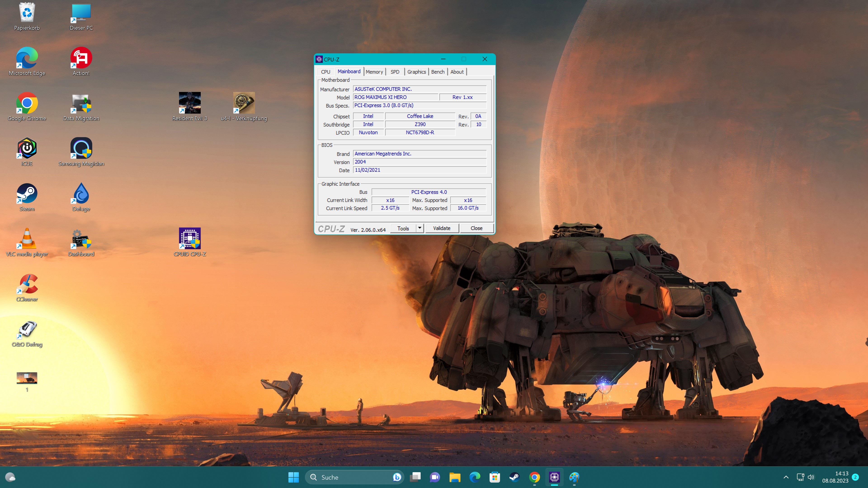This screenshot has height=488, width=868.
Task: Switch to the Graphics tab
Action: (x=416, y=72)
